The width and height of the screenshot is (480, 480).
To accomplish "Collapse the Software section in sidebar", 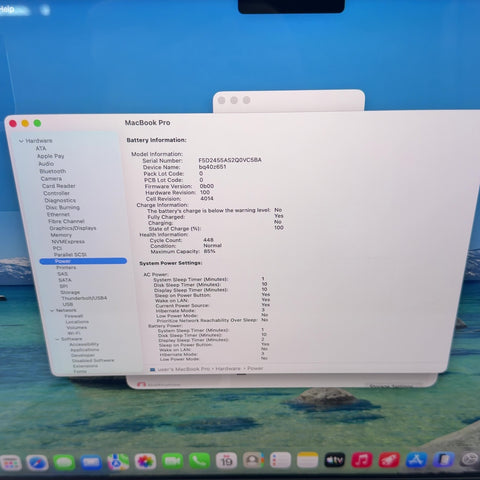I will click(x=57, y=339).
